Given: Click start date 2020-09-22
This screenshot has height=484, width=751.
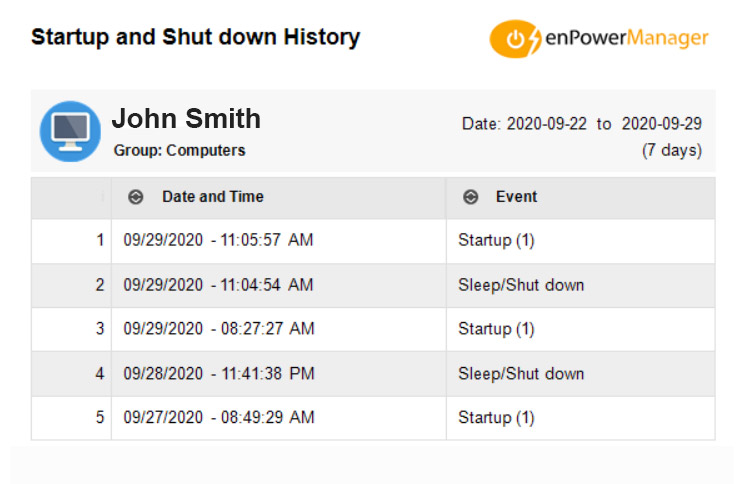Looking at the screenshot, I should [546, 124].
